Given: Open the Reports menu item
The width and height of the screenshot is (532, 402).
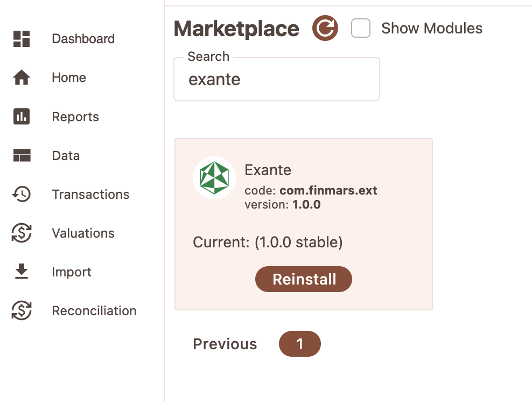Looking at the screenshot, I should (x=75, y=117).
